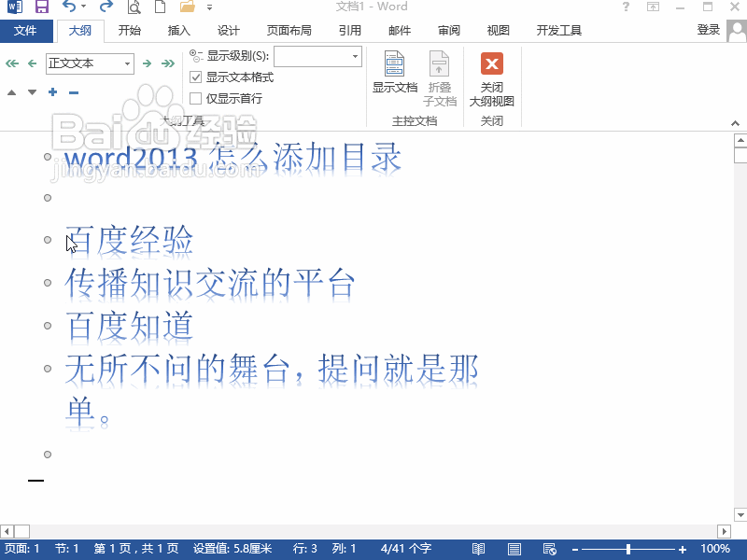Screen dimensions: 747x560
Task: Click outline bullet beside 传播知识交流的平台
Action: [x=48, y=283]
